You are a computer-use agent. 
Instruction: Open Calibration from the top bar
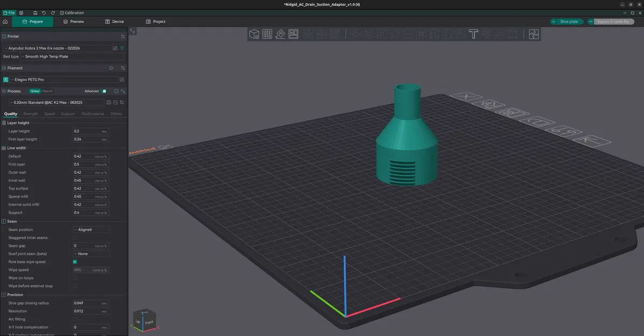point(73,12)
